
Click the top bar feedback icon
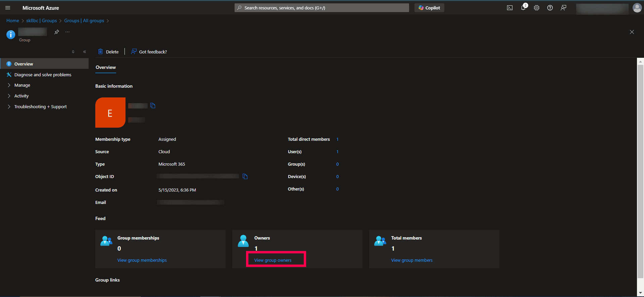[x=563, y=8]
